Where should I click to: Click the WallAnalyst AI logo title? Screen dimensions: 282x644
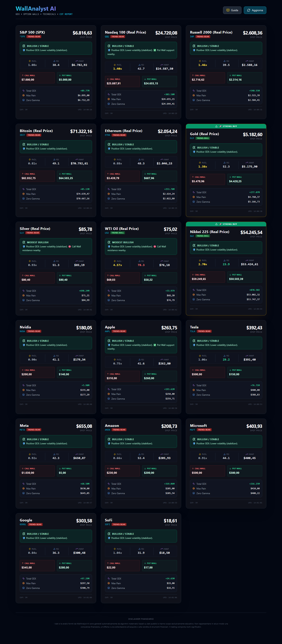[36, 9]
